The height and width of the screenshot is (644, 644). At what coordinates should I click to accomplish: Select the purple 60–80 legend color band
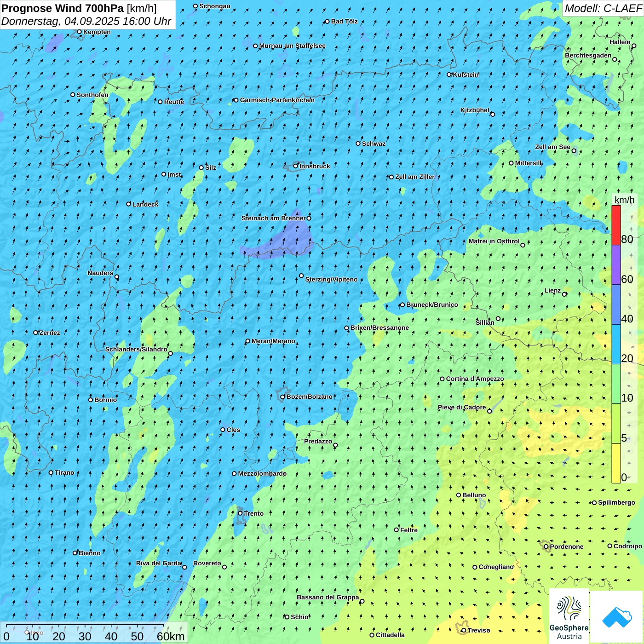616,265
